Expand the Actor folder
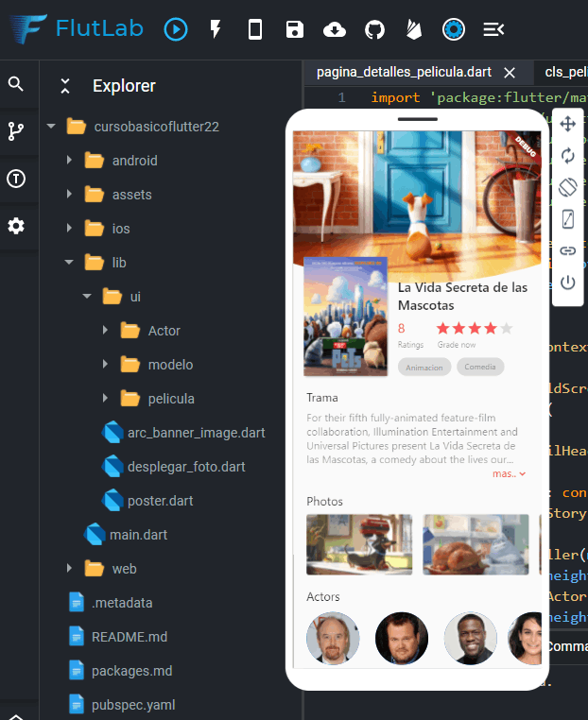The image size is (588, 720). click(x=106, y=331)
